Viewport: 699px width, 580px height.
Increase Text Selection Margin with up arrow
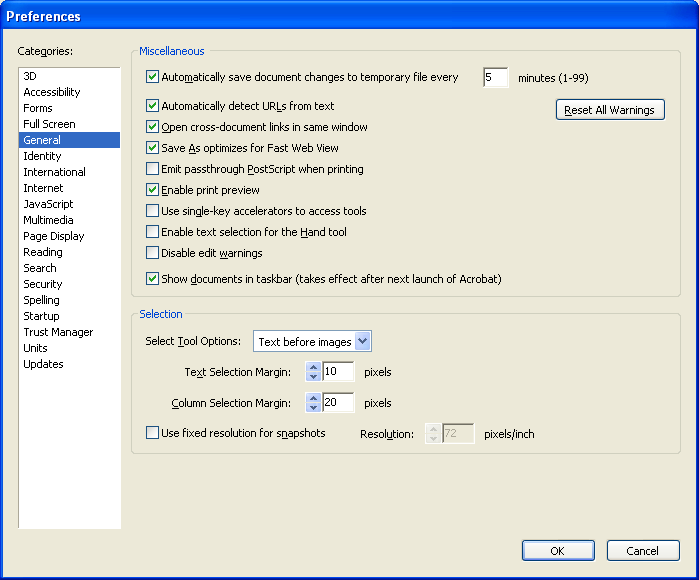313,367
